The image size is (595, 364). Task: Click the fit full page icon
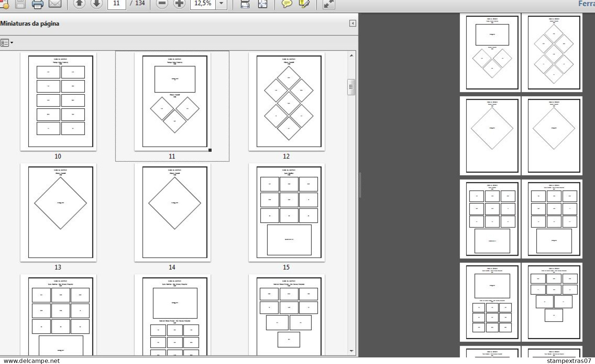pos(263,4)
